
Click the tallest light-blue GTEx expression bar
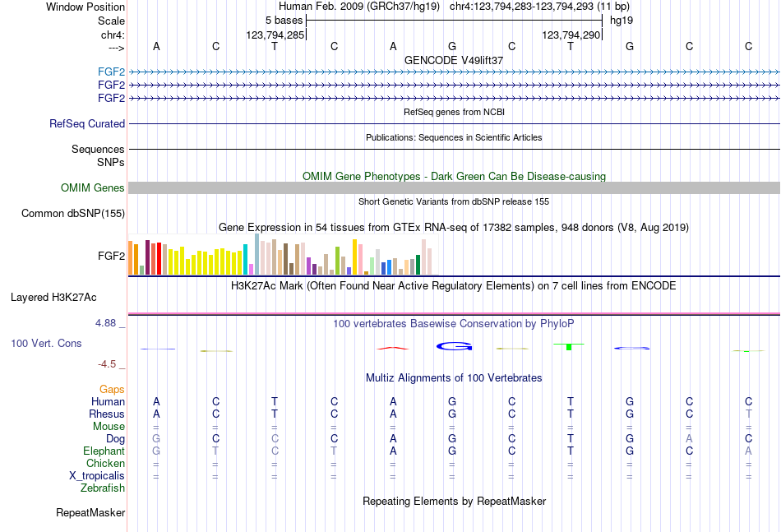(x=257, y=254)
